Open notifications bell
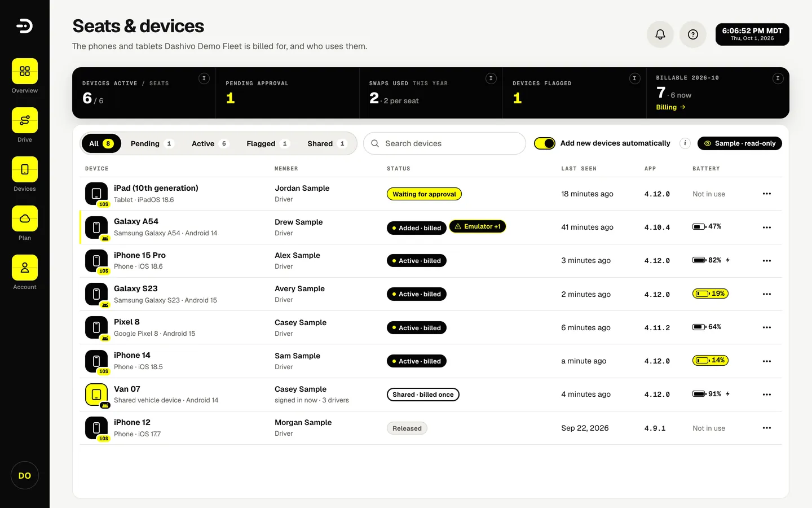 [x=660, y=34]
